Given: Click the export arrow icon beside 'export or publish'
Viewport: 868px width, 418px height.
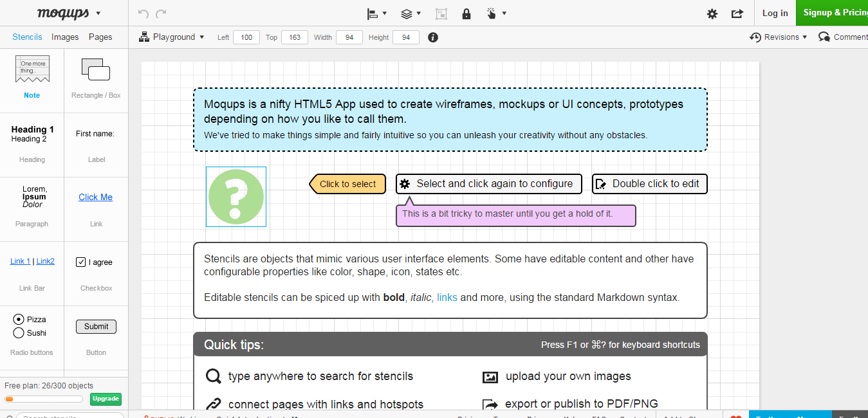Looking at the screenshot, I should tap(490, 404).
